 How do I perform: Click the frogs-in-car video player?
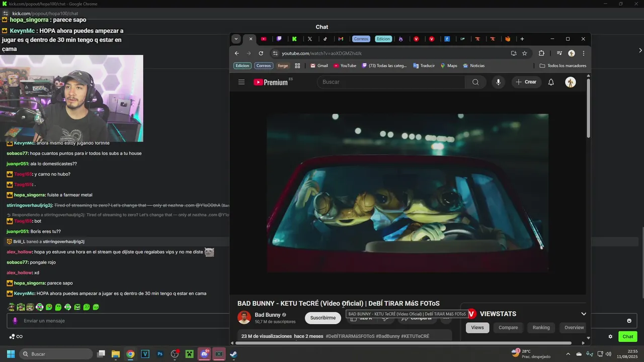coord(408,193)
